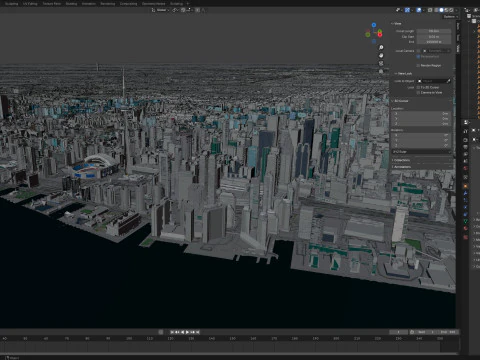Toggle perspective/orthographic grid icon
Image resolution: width=480 pixels, height=360 pixels.
tap(381, 71)
